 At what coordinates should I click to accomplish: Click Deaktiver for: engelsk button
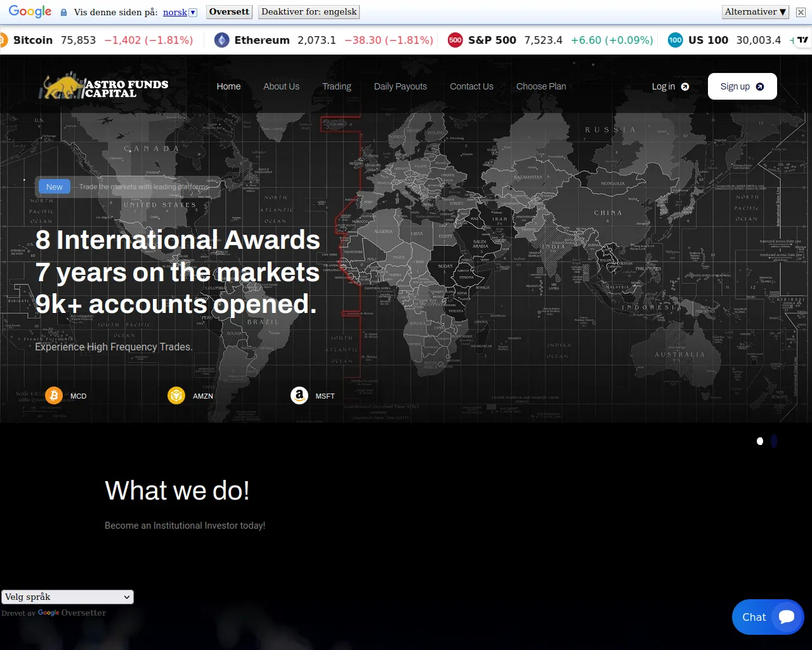(x=309, y=12)
